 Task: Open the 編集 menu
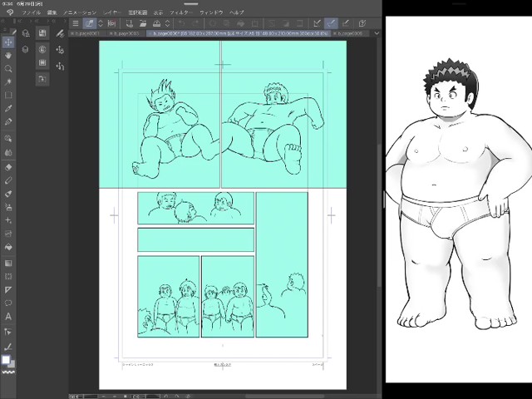52,12
